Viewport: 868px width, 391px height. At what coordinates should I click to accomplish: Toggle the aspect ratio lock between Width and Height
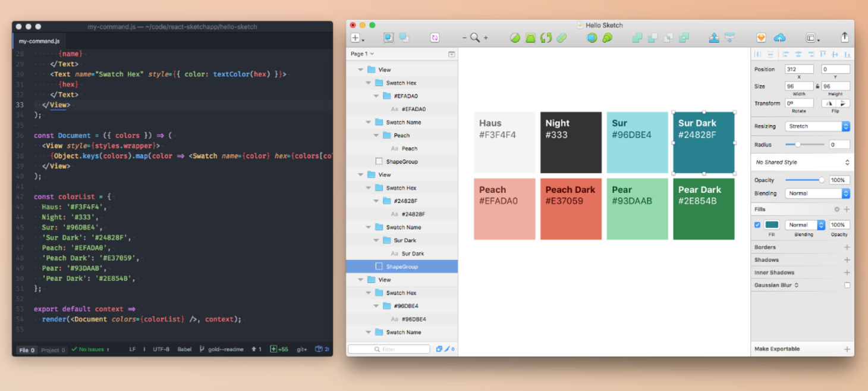pos(817,86)
